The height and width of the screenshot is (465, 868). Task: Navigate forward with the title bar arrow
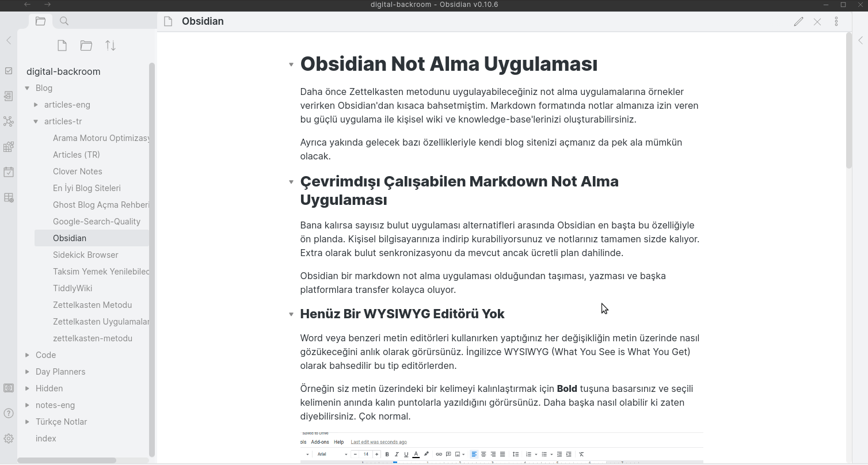click(x=48, y=5)
